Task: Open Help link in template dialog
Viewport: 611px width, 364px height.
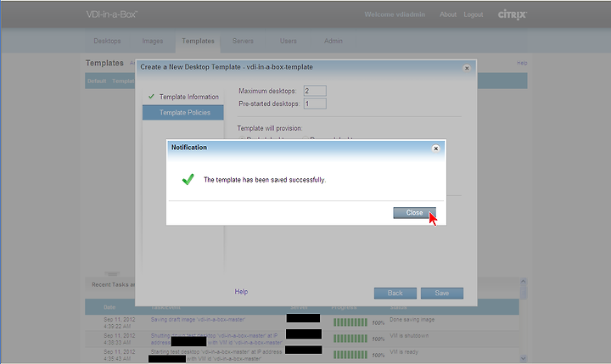Action: tap(241, 292)
